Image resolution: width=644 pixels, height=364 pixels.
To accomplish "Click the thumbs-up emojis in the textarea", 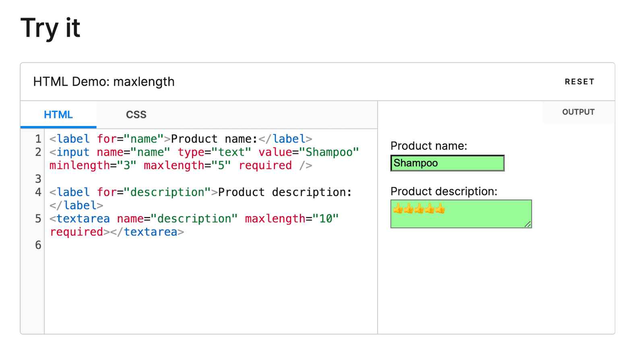I will [x=419, y=209].
